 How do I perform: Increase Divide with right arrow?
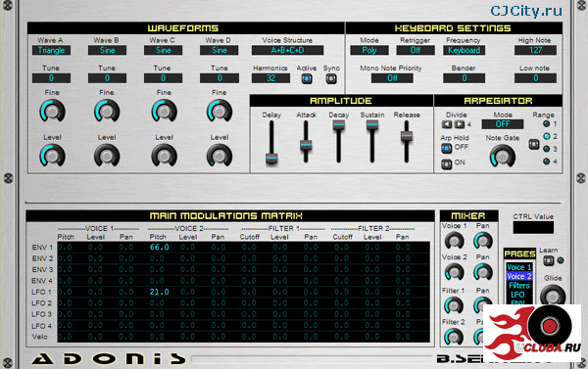point(460,124)
